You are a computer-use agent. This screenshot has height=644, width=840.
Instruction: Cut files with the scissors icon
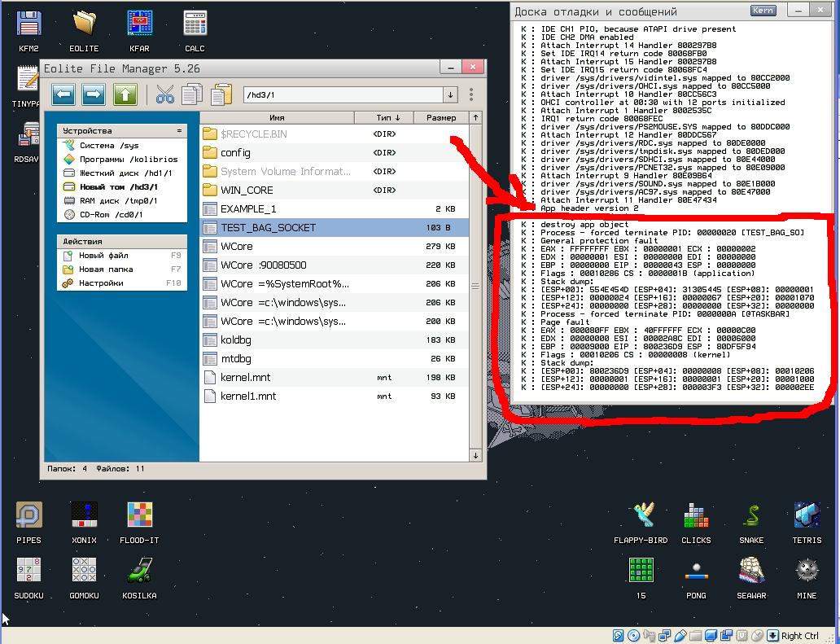(164, 94)
